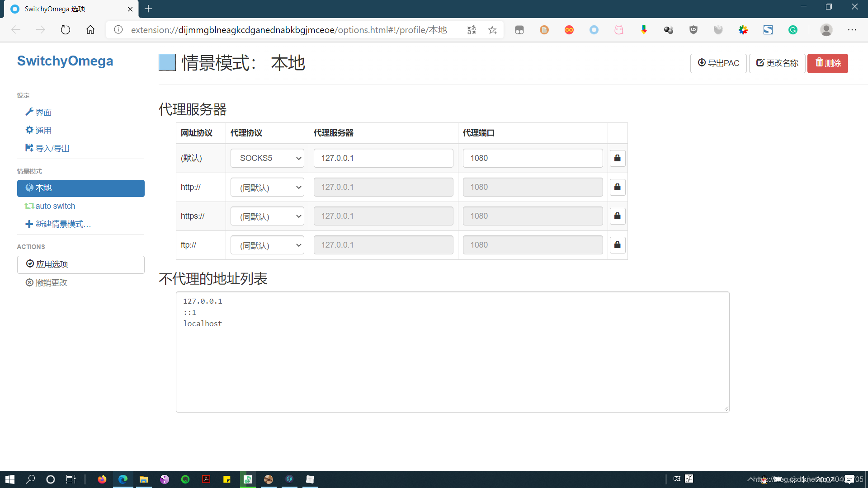Click the Grammarly green extension icon

[x=793, y=30]
